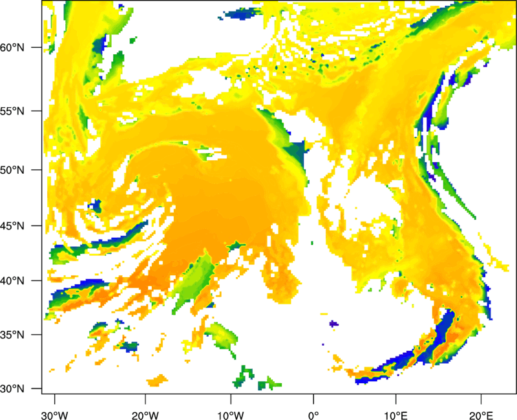This screenshot has height=420, width=517.
Task: Click the 35°N latitude label
Action: [12, 335]
